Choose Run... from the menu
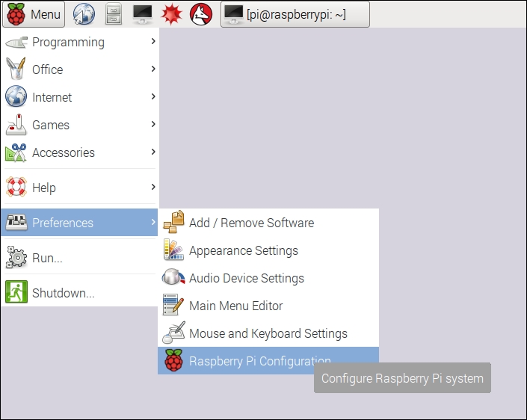 [x=80, y=258]
